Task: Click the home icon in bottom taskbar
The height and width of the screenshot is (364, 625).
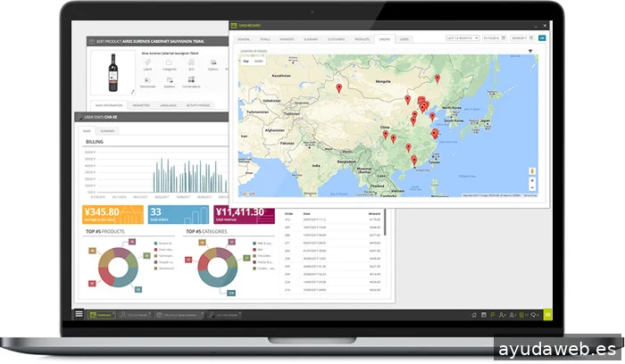Action: pyautogui.click(x=474, y=315)
